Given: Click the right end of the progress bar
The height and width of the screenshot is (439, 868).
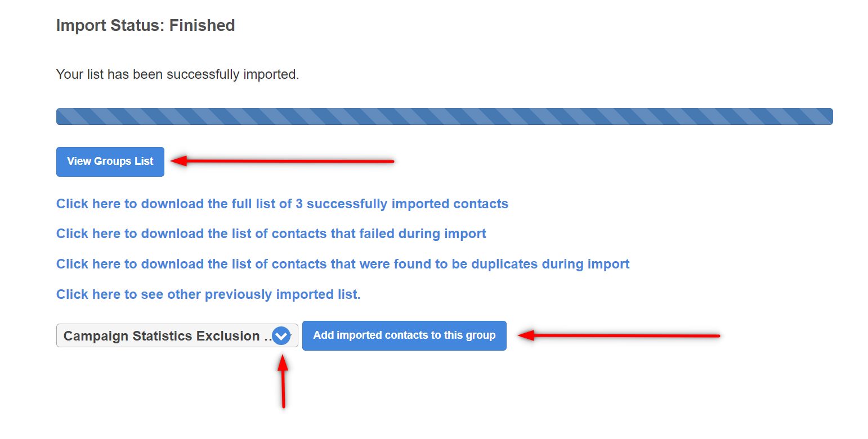Looking at the screenshot, I should (x=826, y=117).
